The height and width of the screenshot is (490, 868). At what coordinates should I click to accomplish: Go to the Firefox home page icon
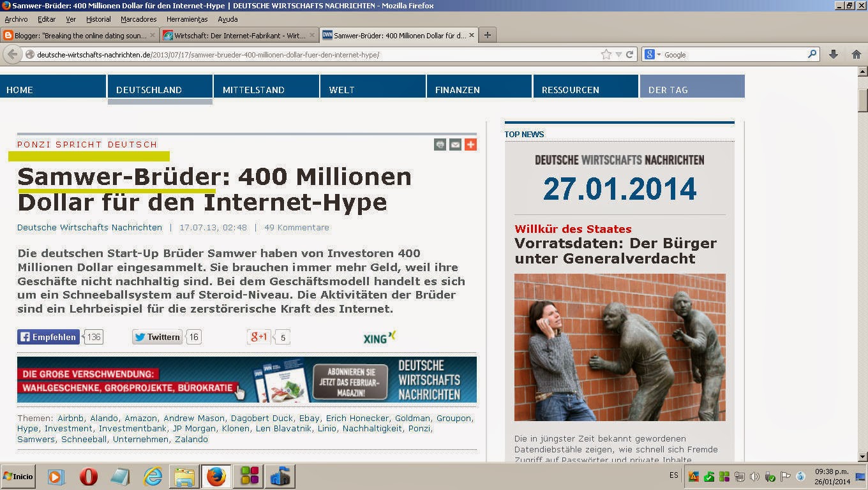click(857, 54)
